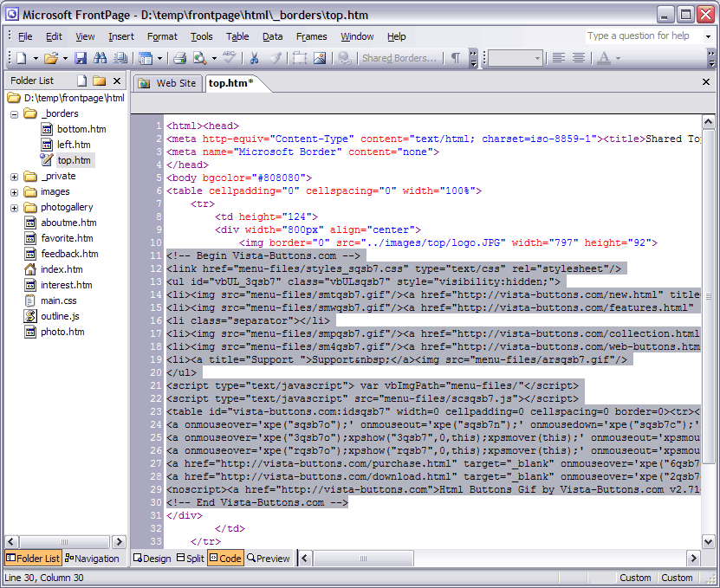
Task: Switch to the Web Site tab
Action: 168,83
